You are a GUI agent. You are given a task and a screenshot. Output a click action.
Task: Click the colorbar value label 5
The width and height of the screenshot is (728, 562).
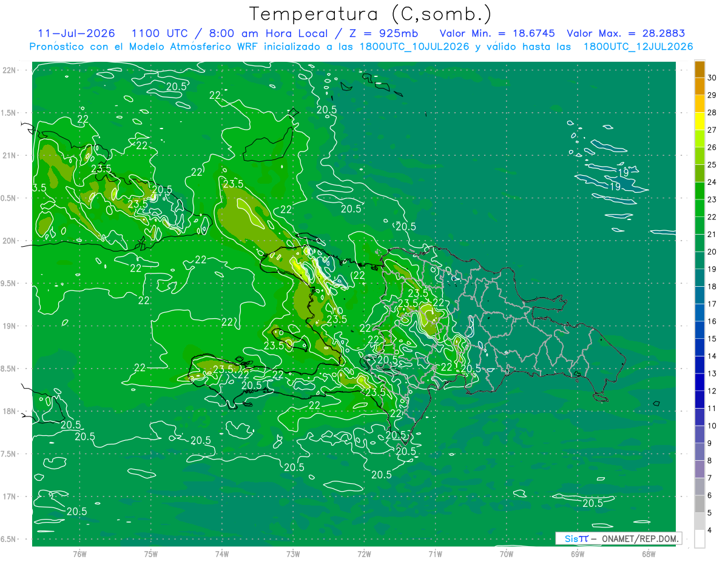pyautogui.click(x=710, y=512)
